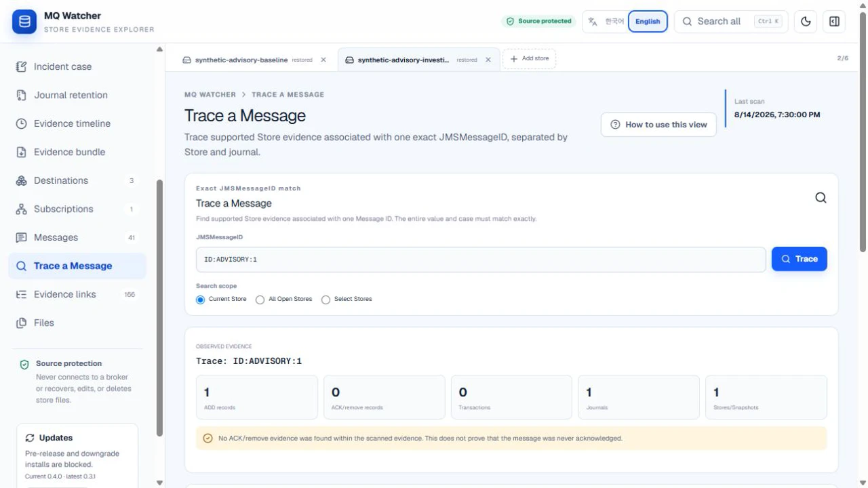
Task: Click the blue Trace button
Action: click(x=800, y=259)
